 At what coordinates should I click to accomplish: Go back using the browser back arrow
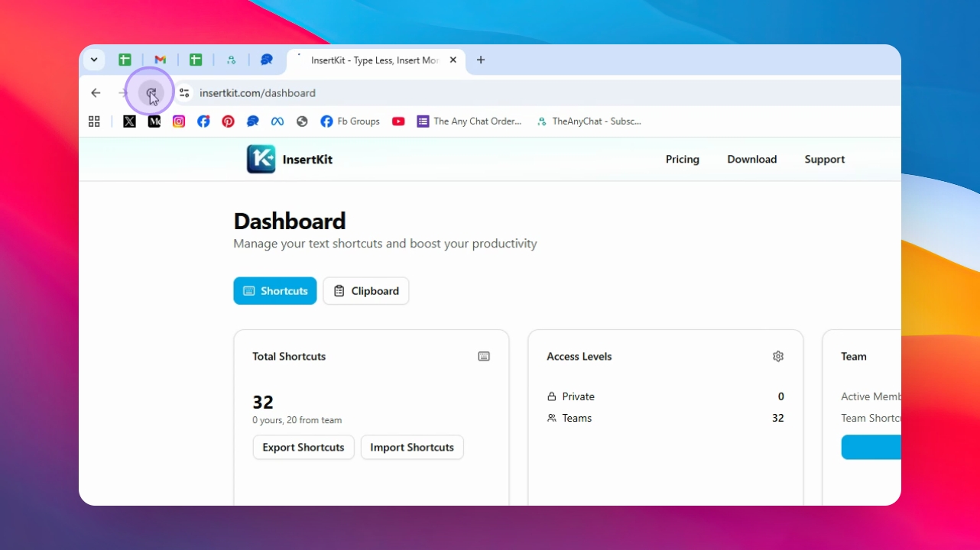tap(96, 93)
